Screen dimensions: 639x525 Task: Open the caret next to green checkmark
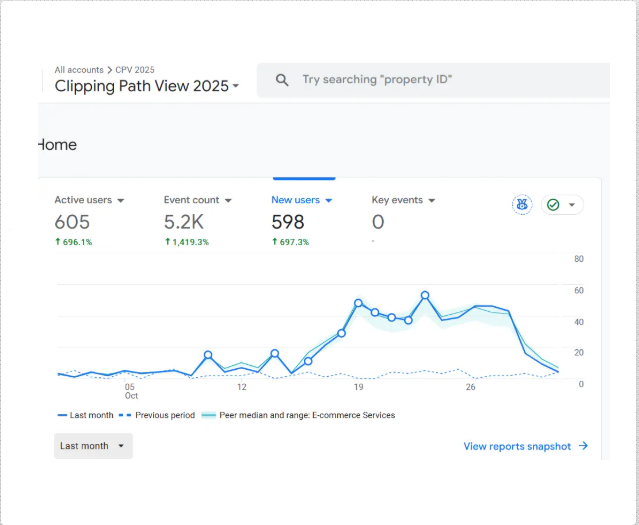coord(572,205)
